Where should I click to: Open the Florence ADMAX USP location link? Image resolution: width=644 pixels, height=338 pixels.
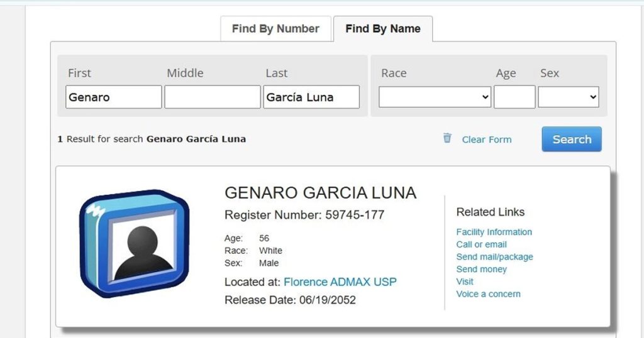point(340,281)
